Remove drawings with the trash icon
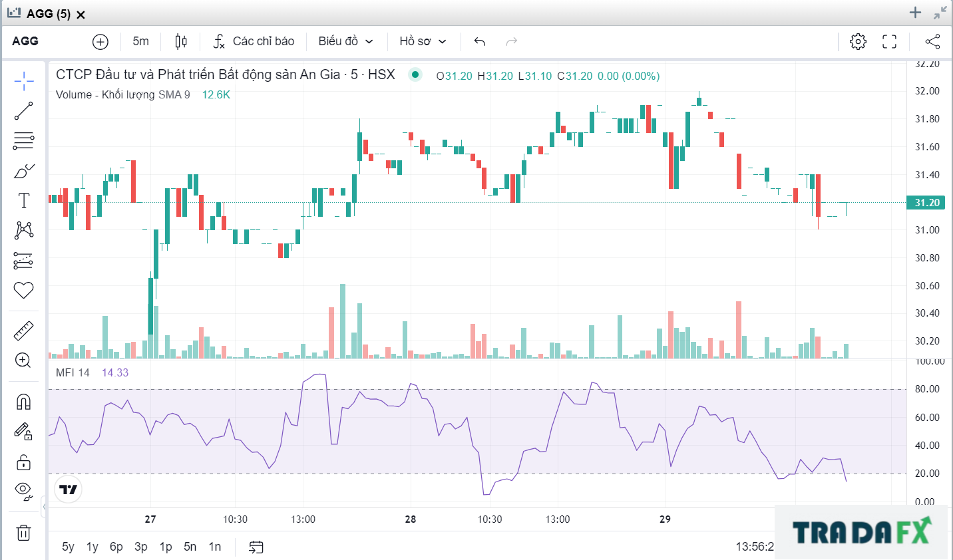 (x=24, y=533)
